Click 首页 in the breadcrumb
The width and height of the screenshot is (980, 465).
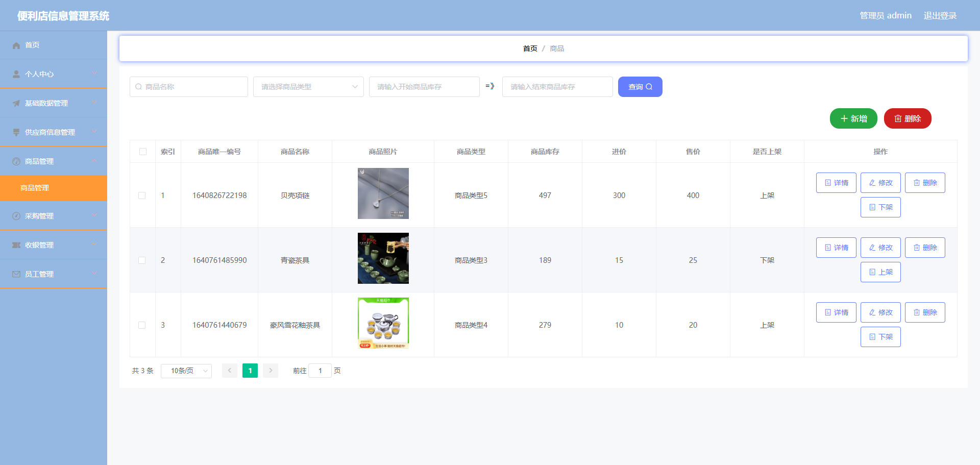530,48
